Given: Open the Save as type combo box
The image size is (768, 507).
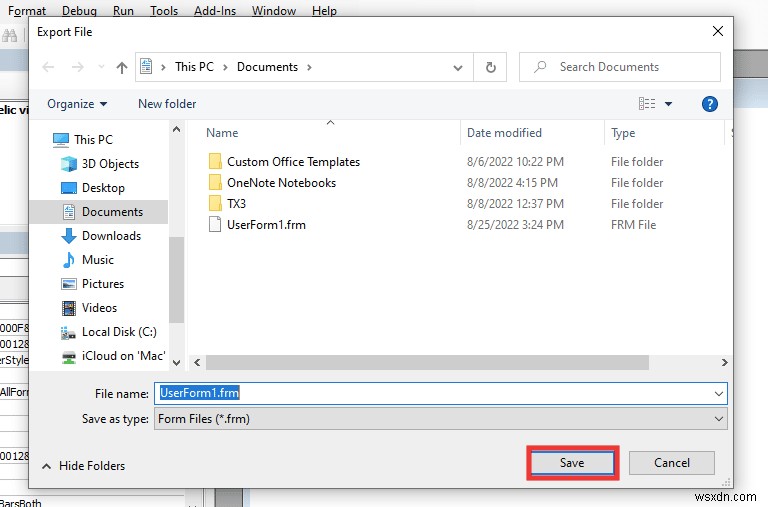Looking at the screenshot, I should point(441,419).
